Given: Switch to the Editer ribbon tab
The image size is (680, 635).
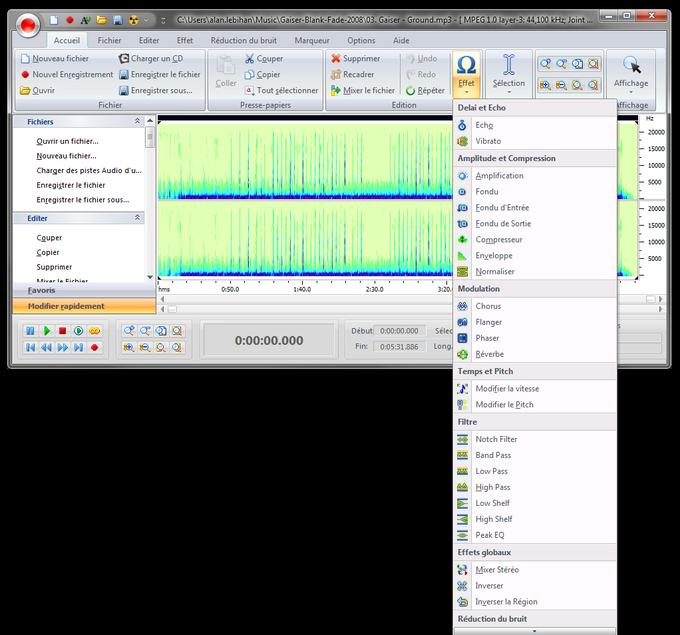Looking at the screenshot, I should [149, 40].
